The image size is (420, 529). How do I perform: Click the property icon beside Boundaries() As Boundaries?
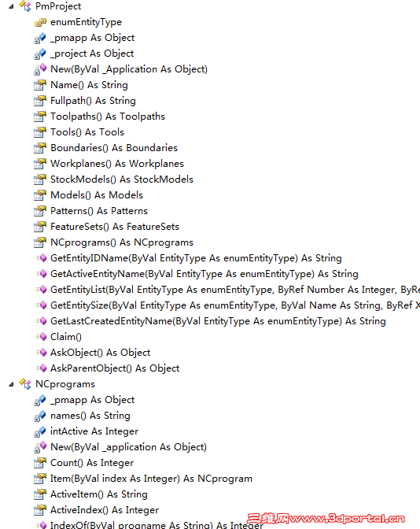(40, 148)
